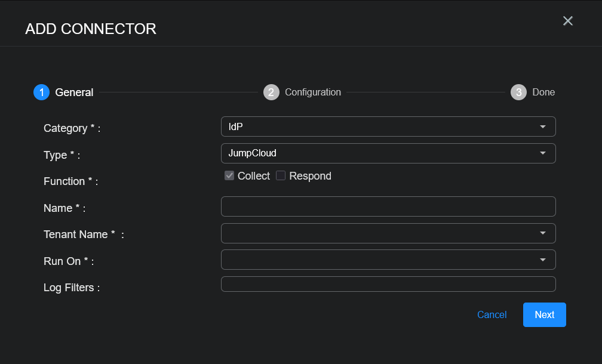Open the Type dropdown showing JumpCloud
This screenshot has height=364, width=602.
click(x=382, y=153)
